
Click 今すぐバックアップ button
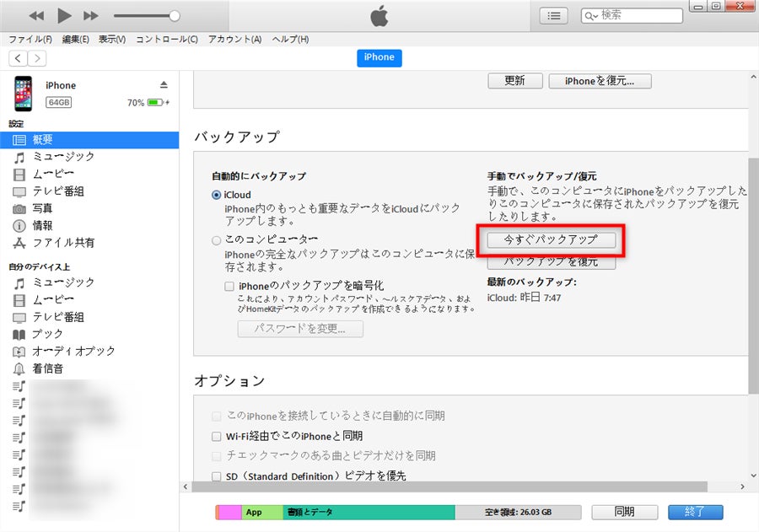(552, 239)
